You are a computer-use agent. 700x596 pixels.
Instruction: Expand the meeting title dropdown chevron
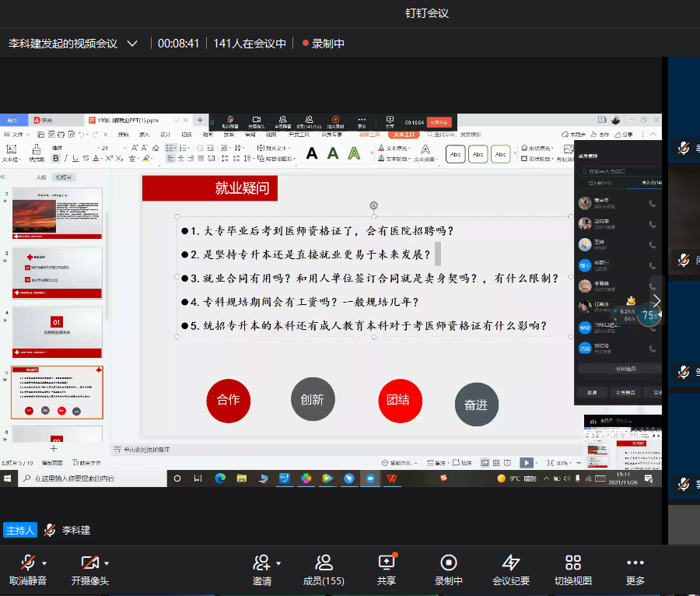coord(132,44)
